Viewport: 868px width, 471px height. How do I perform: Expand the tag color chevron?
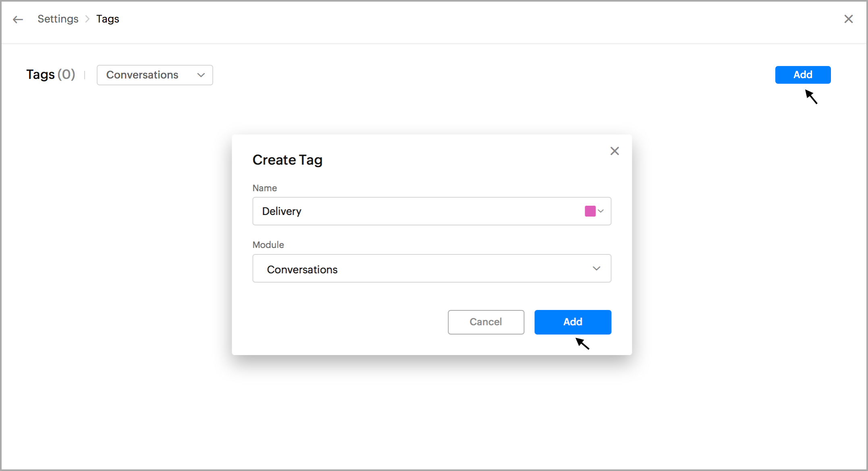tap(601, 211)
